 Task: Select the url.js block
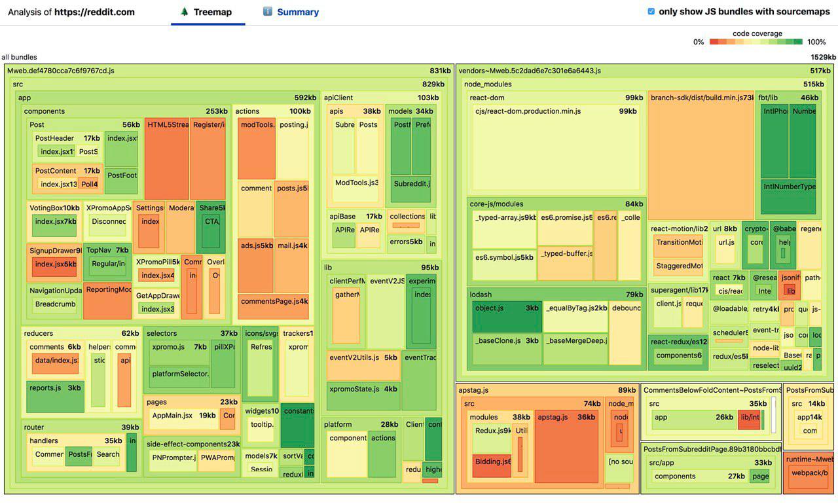point(726,251)
